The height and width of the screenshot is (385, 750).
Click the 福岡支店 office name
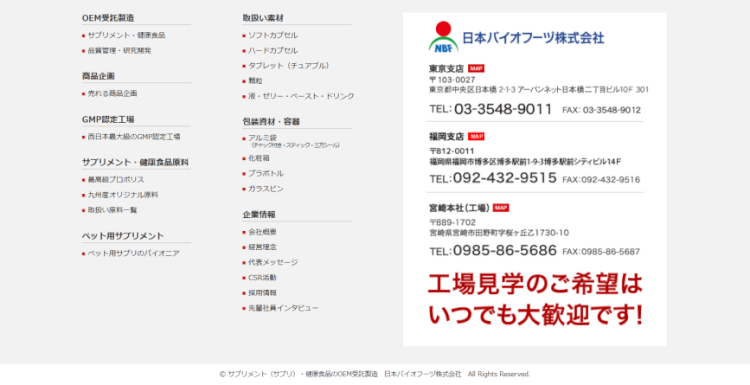tap(446, 137)
